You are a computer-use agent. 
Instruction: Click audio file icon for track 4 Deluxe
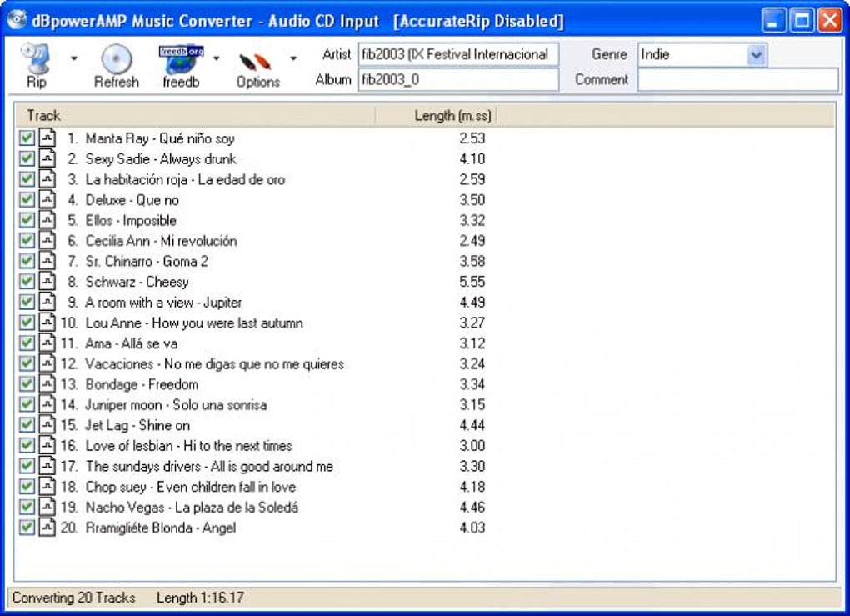(47, 199)
